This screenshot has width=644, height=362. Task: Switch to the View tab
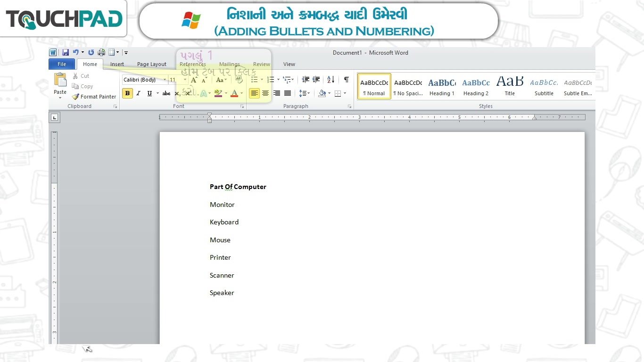tap(289, 64)
